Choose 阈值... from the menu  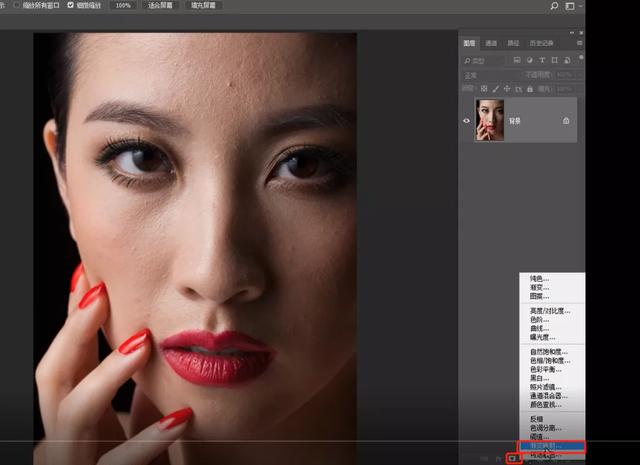[x=552, y=437]
